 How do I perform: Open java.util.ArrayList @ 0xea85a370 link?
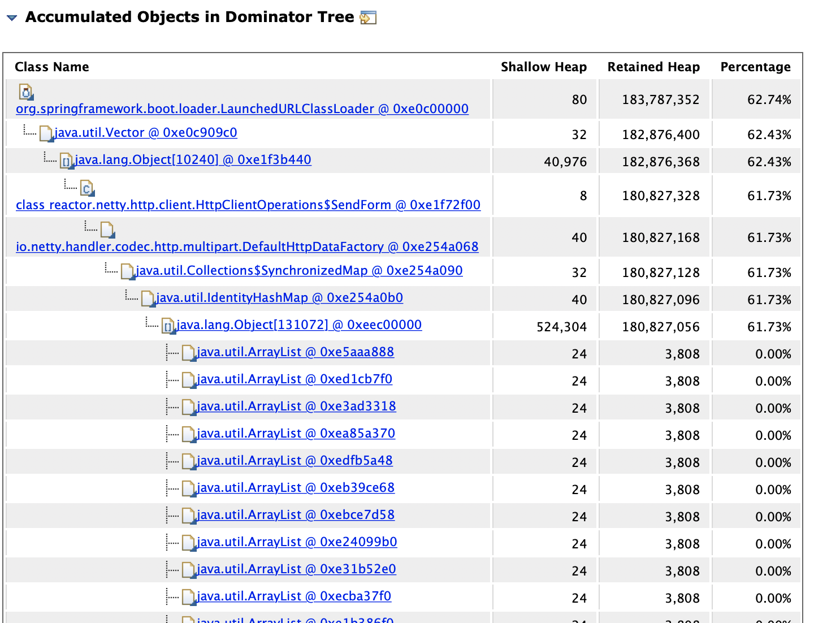coord(296,433)
